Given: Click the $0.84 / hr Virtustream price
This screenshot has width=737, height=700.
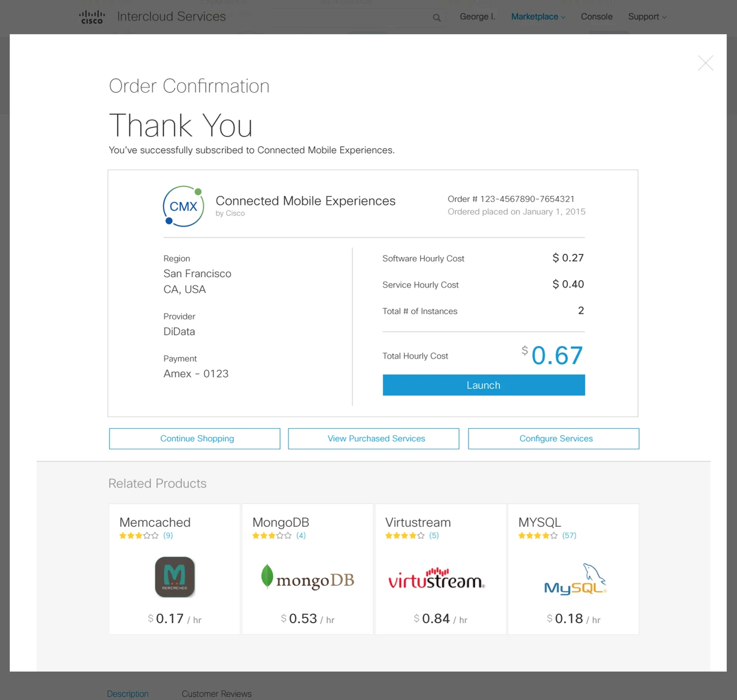Looking at the screenshot, I should point(441,619).
